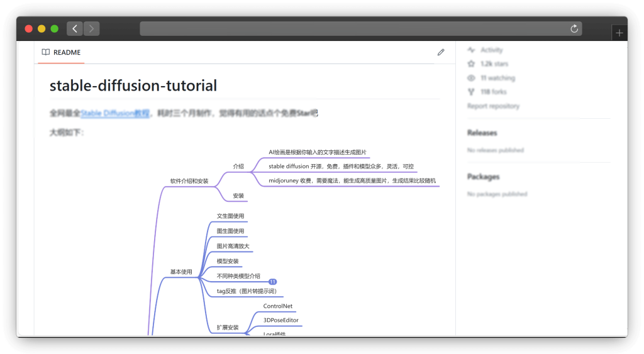Go forward with the browser forward arrow
This screenshot has height=354, width=644.
point(92,29)
